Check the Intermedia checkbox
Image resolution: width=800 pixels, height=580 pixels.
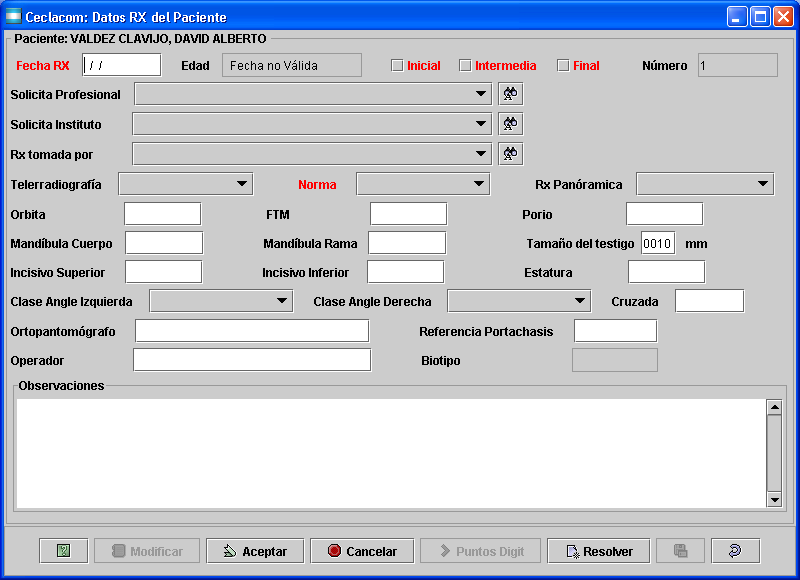(465, 65)
